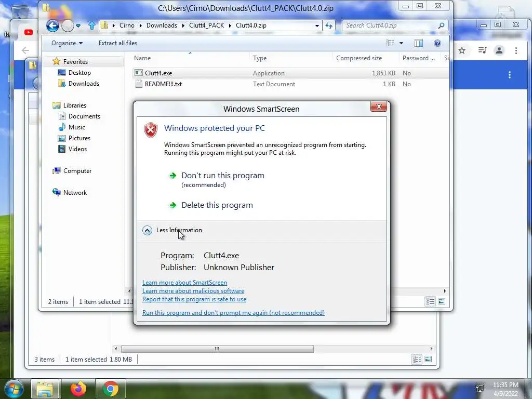Image resolution: width=532 pixels, height=399 pixels.
Task: Click Report that this program is safe
Action: (194, 299)
